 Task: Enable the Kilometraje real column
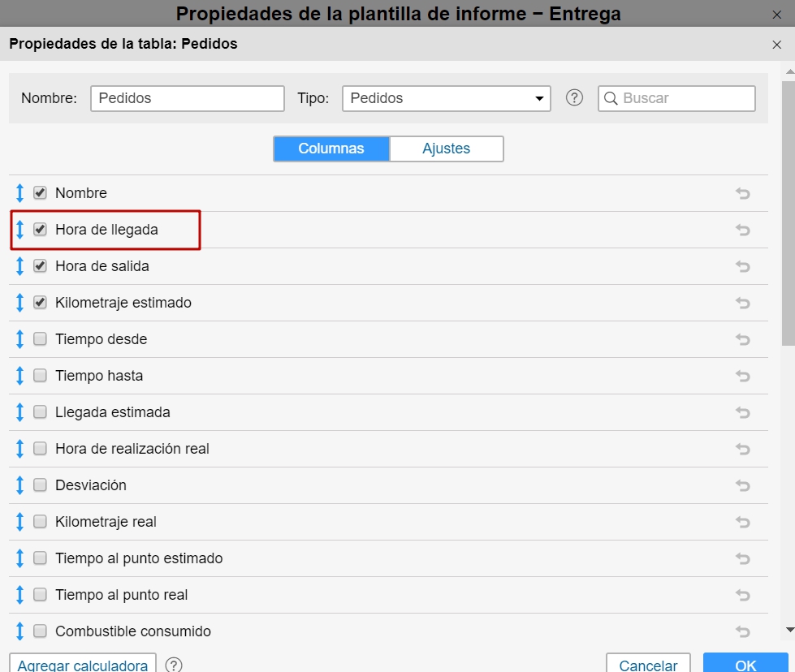[x=39, y=522]
